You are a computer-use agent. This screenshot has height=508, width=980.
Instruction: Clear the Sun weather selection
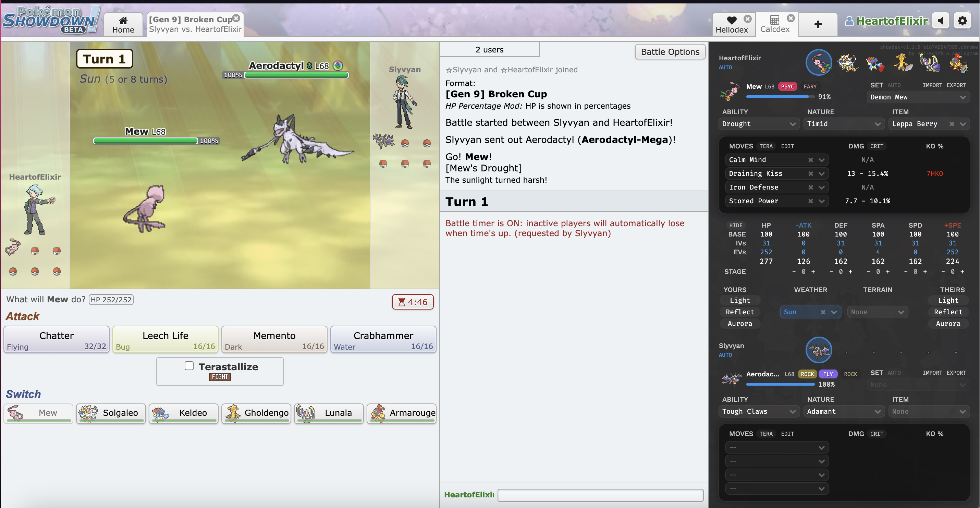tap(822, 312)
